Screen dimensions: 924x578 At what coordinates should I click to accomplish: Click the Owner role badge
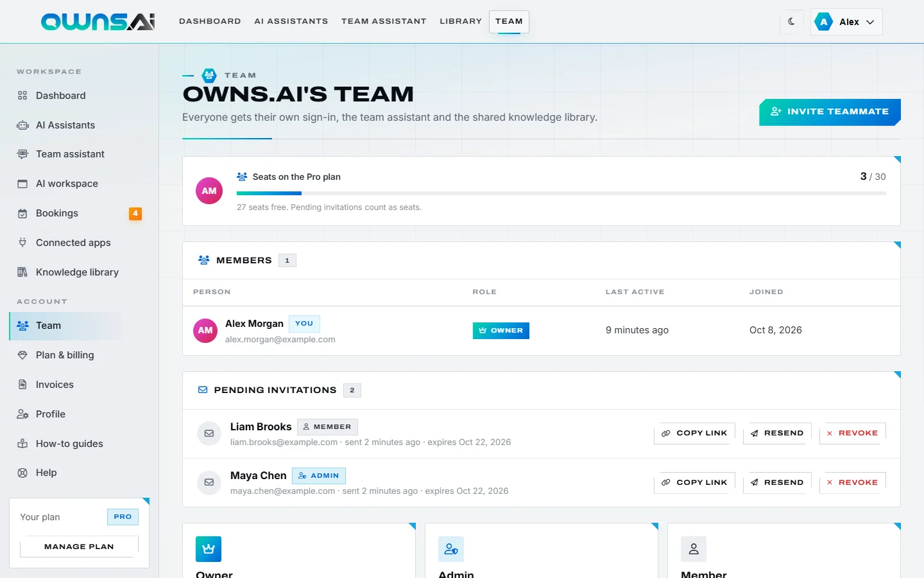click(501, 331)
